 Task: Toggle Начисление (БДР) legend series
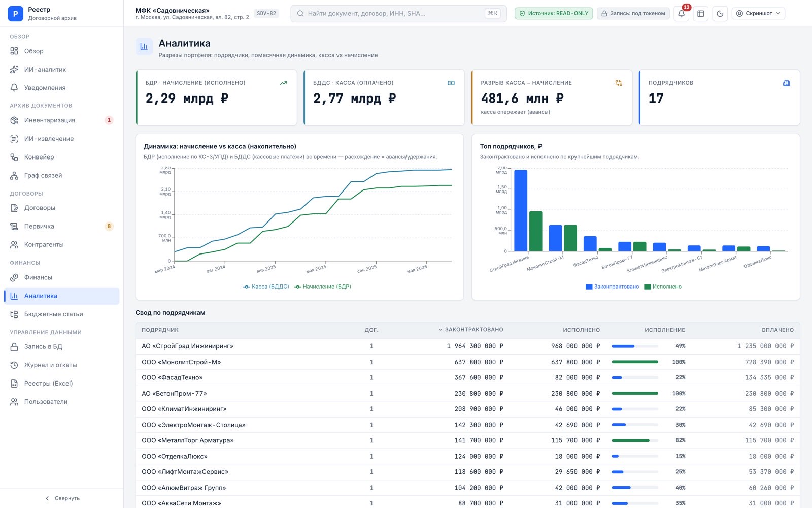pos(323,287)
